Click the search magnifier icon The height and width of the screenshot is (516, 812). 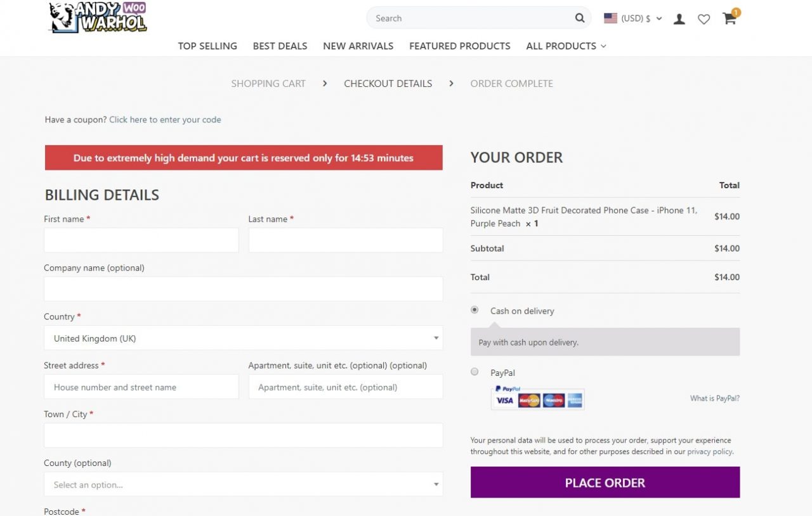(x=579, y=18)
